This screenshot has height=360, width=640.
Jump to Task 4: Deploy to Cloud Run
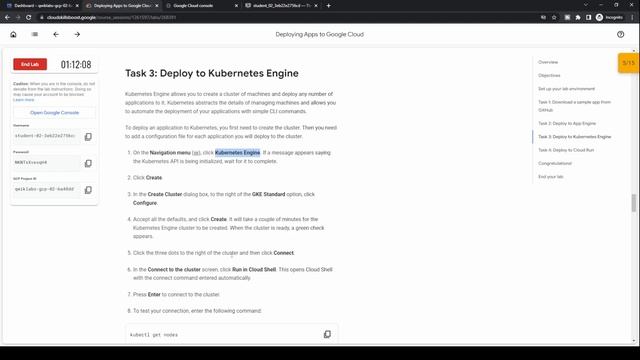[566, 150]
